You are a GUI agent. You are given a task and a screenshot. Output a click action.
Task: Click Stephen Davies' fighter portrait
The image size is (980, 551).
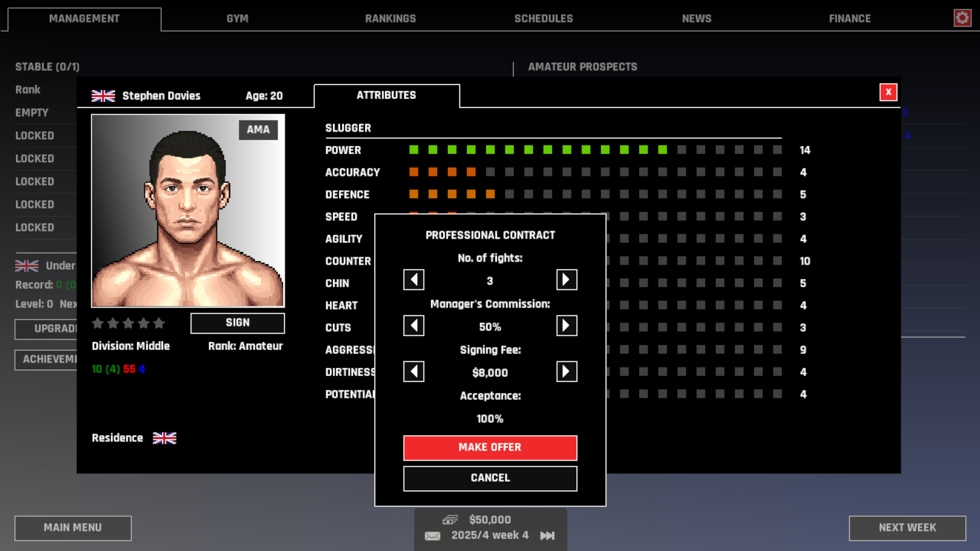188,211
